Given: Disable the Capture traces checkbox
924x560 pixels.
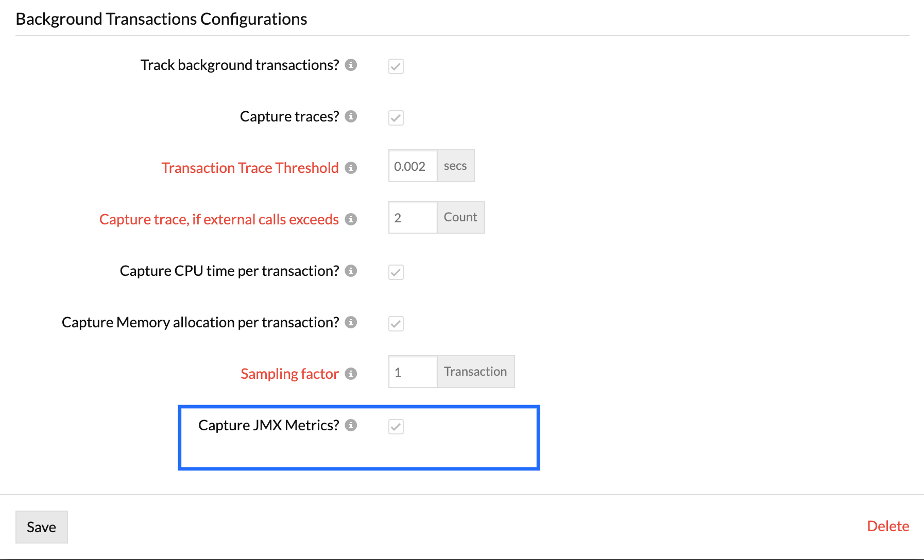Looking at the screenshot, I should click(396, 118).
